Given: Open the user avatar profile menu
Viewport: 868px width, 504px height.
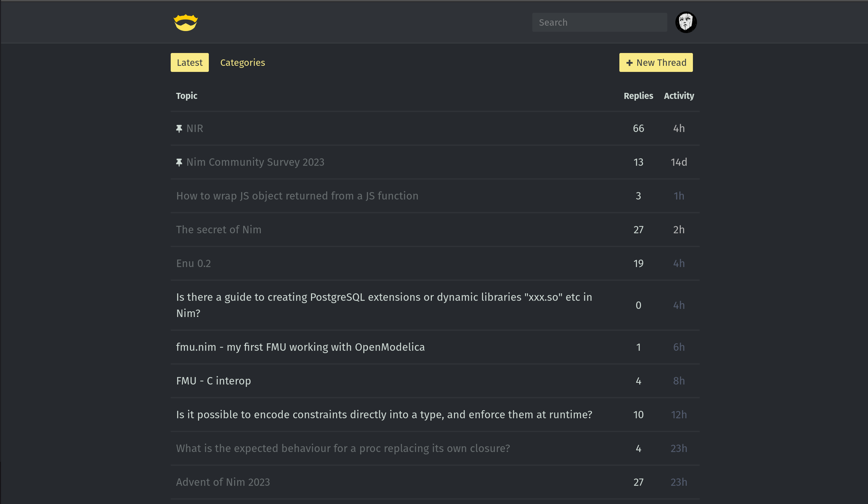Looking at the screenshot, I should click(685, 22).
